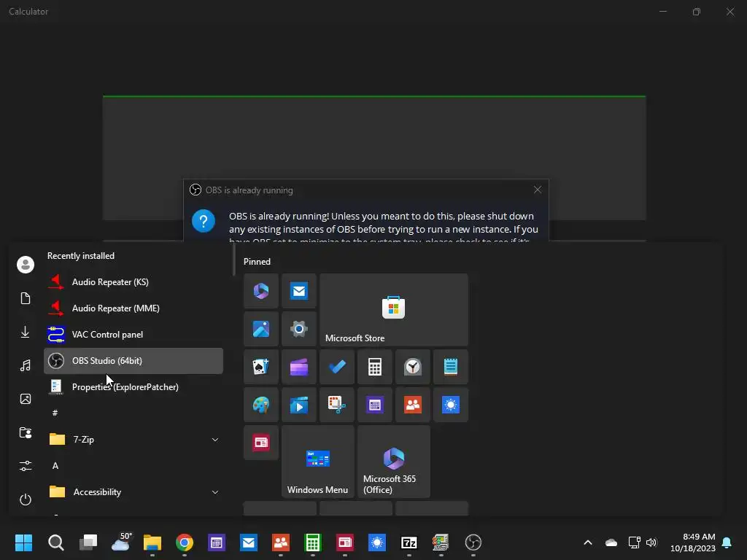Click the app list scrollbar in Start menu

click(x=234, y=262)
